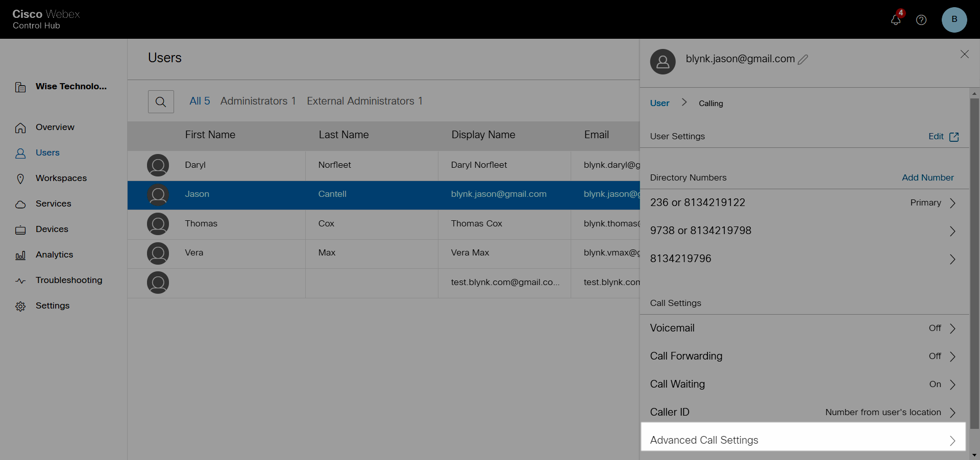This screenshot has width=980, height=460.
Task: Open the Devices section
Action: coord(52,229)
